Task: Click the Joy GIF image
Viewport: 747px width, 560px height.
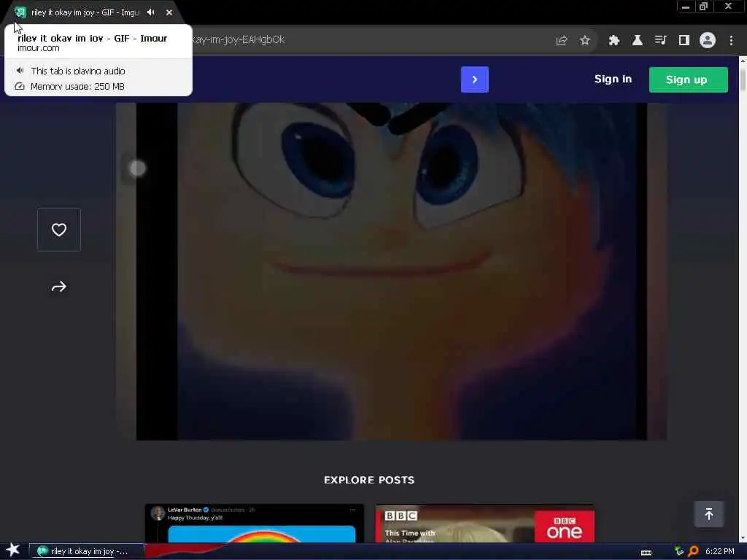Action: 392,271
